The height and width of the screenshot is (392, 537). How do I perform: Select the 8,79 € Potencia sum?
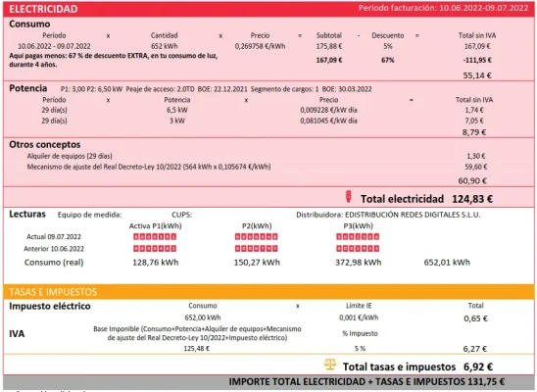tap(474, 132)
